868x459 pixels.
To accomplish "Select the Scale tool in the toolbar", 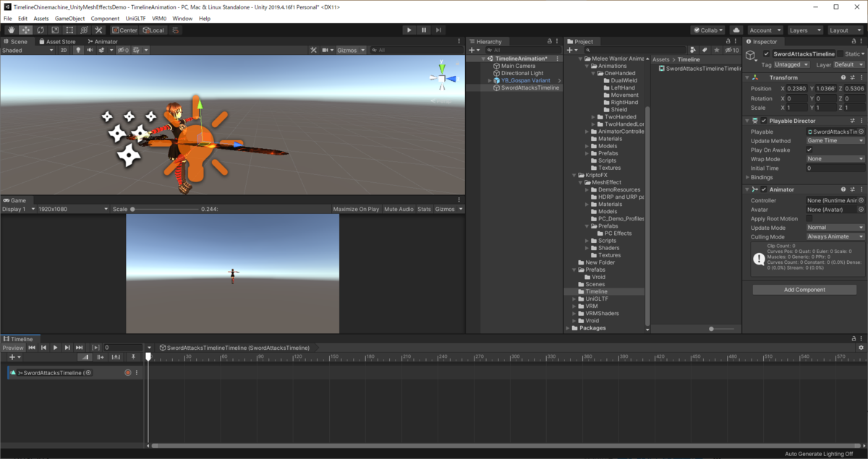I will (55, 30).
